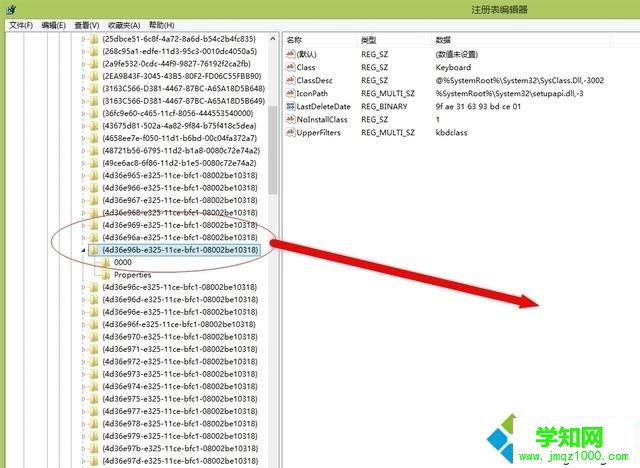Image resolution: width=640 pixels, height=468 pixels.
Task: Click the folder icon of {4d36e978-e325...} key
Action: pos(94,424)
